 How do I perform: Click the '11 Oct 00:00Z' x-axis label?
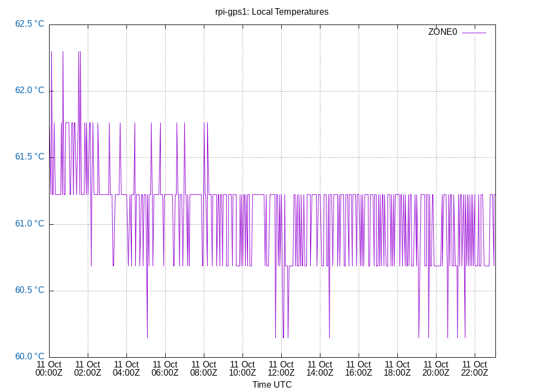[x=49, y=369]
